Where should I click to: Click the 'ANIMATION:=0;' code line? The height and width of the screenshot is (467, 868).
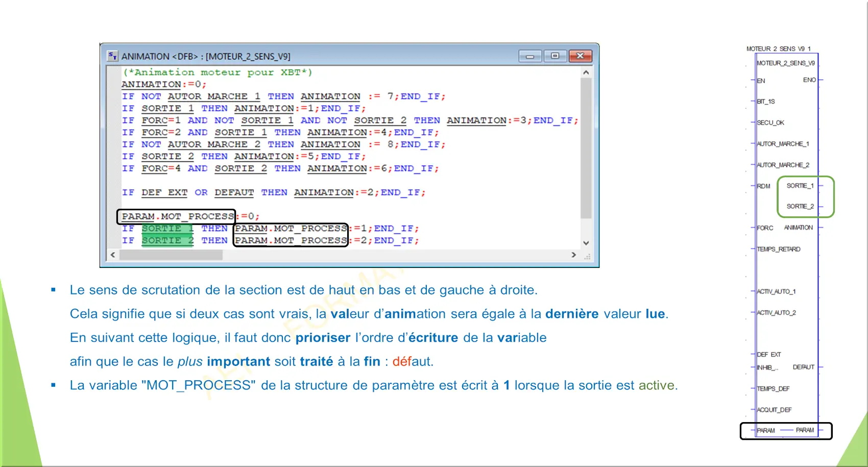click(x=164, y=84)
